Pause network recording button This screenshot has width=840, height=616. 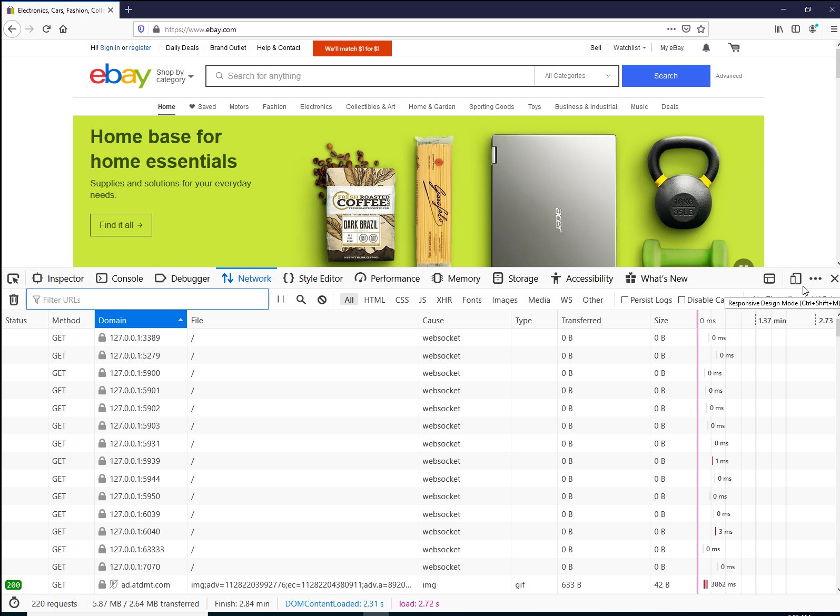(281, 300)
